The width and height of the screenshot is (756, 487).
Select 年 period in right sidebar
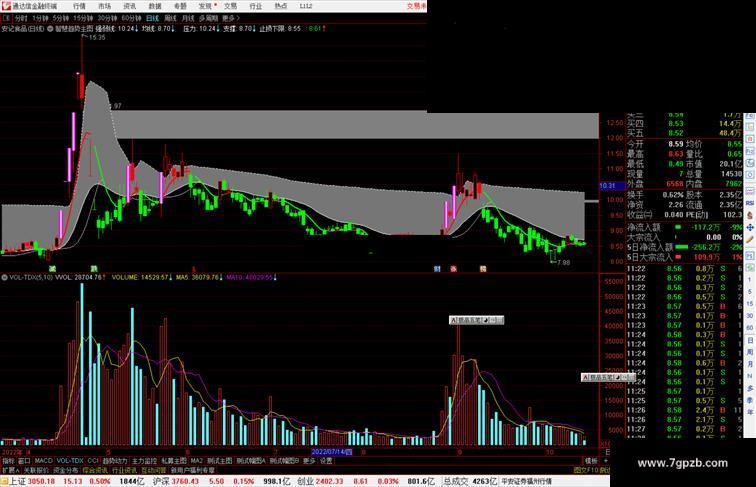750,412
